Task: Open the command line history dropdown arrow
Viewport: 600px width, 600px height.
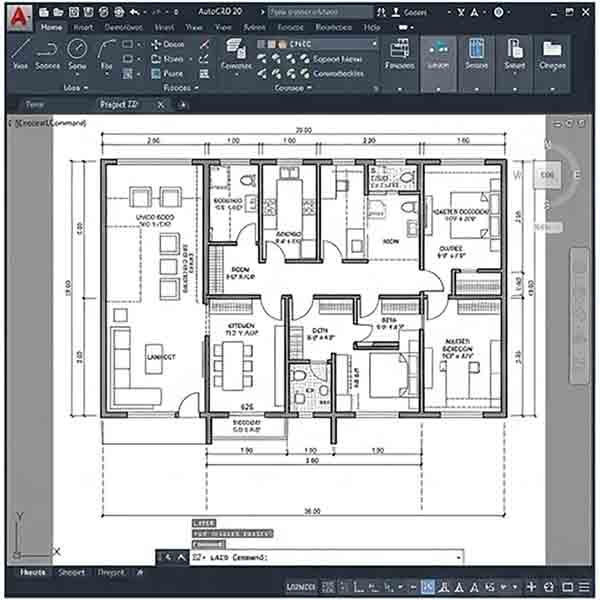Action: pos(458,558)
